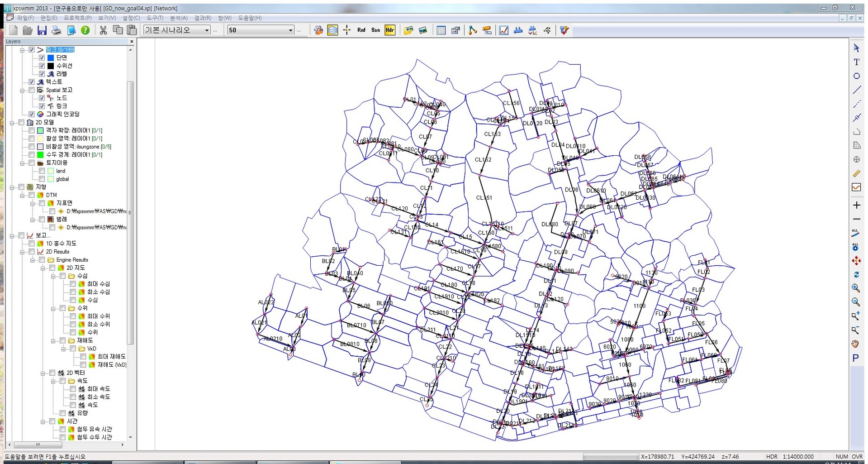
Task: Collapse the 수심 folder node
Action: [x=53, y=276]
